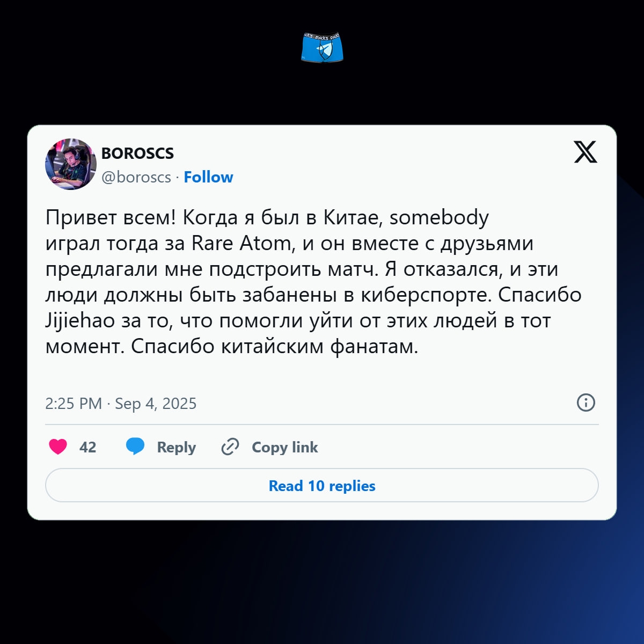The width and height of the screenshot is (644, 644).
Task: Like the tweet with the heart icon
Action: click(58, 447)
